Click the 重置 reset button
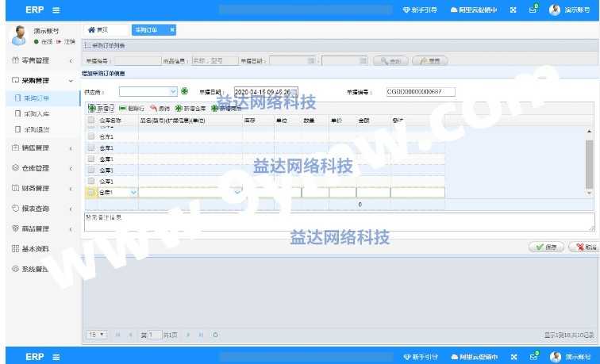The image size is (600, 364). point(429,61)
